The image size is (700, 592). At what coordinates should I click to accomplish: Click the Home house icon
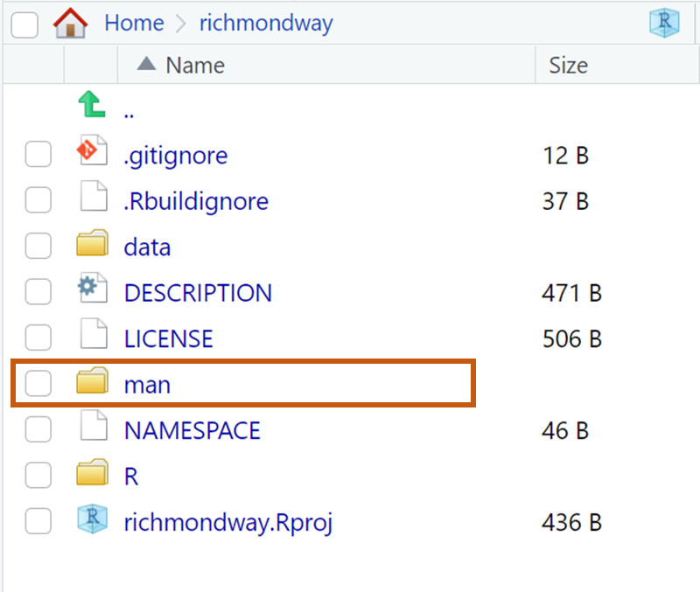[x=71, y=23]
